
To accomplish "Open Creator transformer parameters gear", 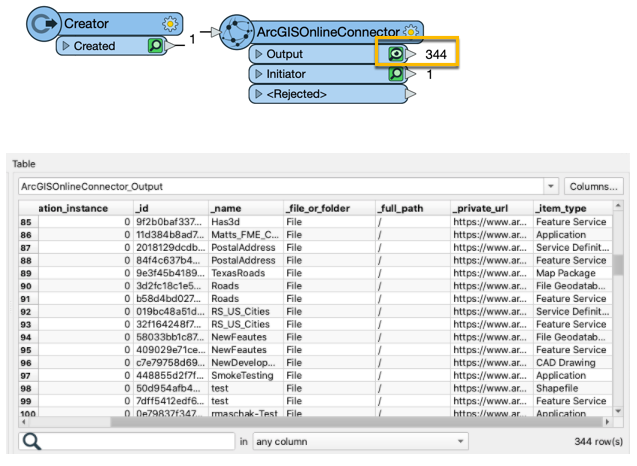I will click(x=170, y=24).
